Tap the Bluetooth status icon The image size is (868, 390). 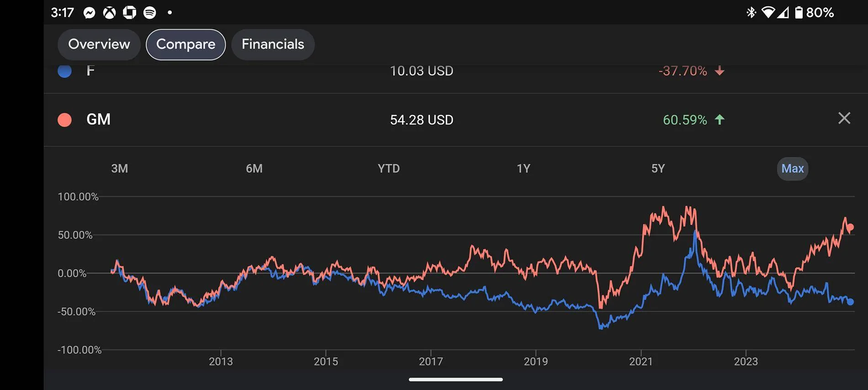[x=751, y=12]
